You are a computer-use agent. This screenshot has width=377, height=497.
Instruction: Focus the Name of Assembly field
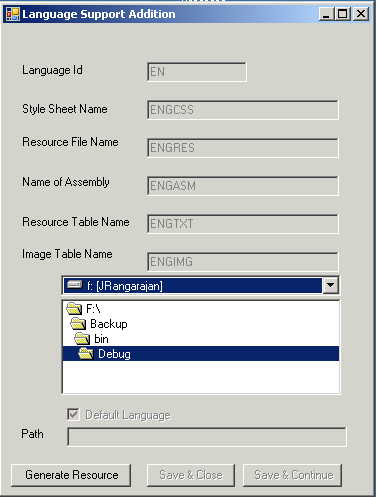click(x=243, y=186)
